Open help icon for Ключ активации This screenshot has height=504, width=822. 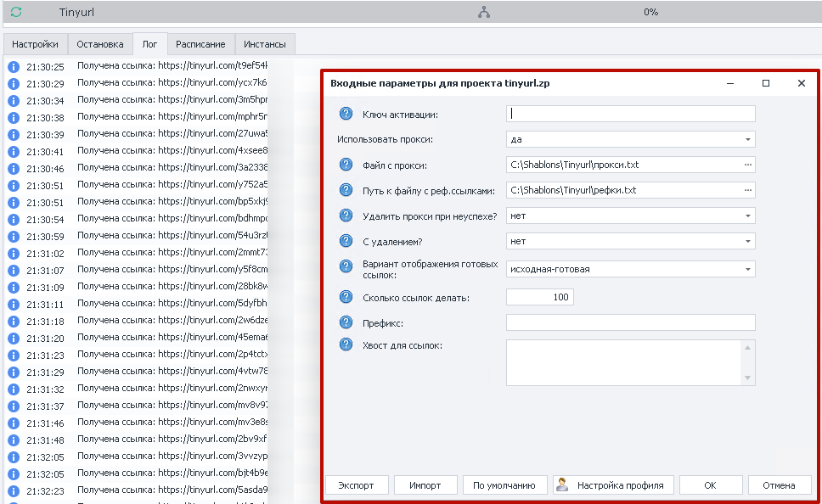pos(346,114)
